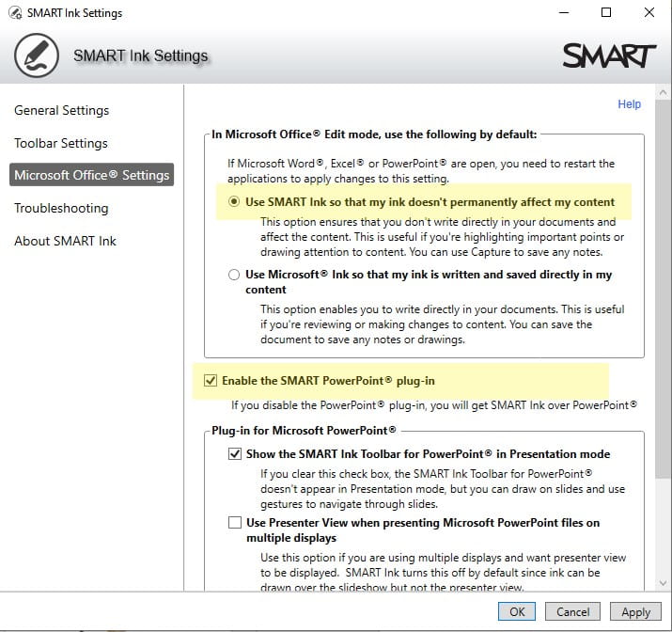Screen dimensions: 672x632
Task: Open General Settings section
Action: [61, 111]
